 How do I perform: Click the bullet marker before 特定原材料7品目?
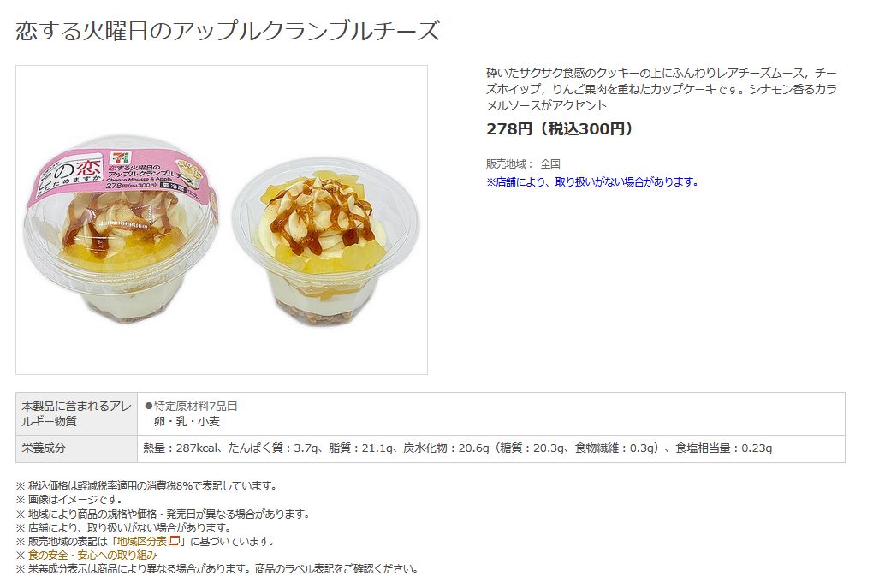click(148, 407)
